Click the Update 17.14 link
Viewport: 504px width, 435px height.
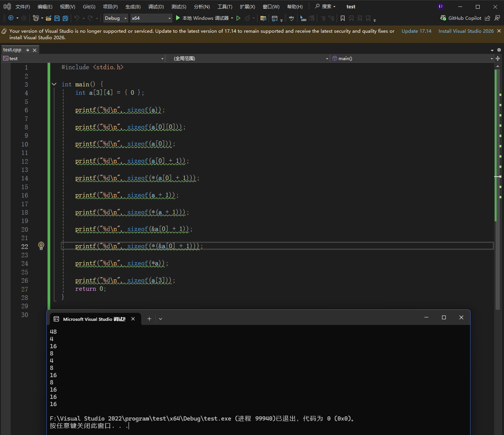click(x=416, y=31)
